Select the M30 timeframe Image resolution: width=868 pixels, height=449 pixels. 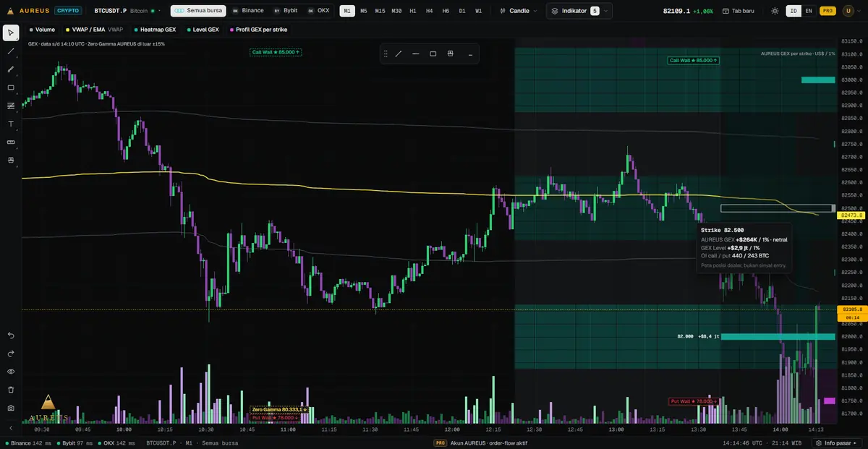tap(396, 11)
